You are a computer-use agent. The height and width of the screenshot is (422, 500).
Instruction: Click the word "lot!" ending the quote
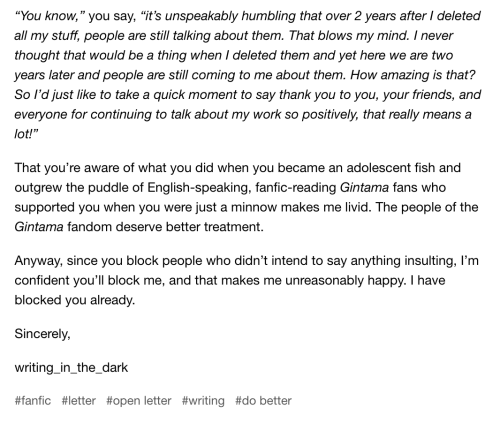coord(26,134)
